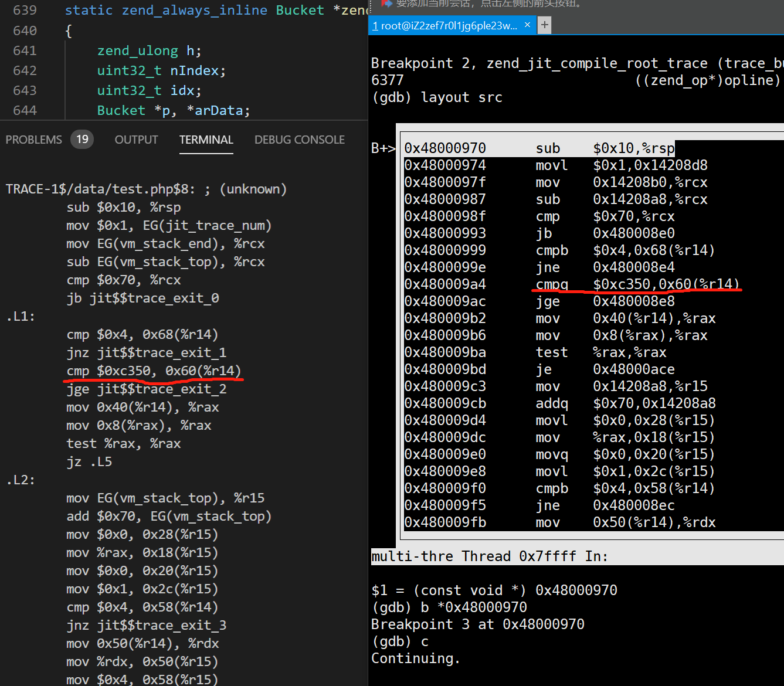Close the root@iZ2zef7r0l1jg6ple23w session tab
Image resolution: width=784 pixels, height=686 pixels.
(x=527, y=25)
